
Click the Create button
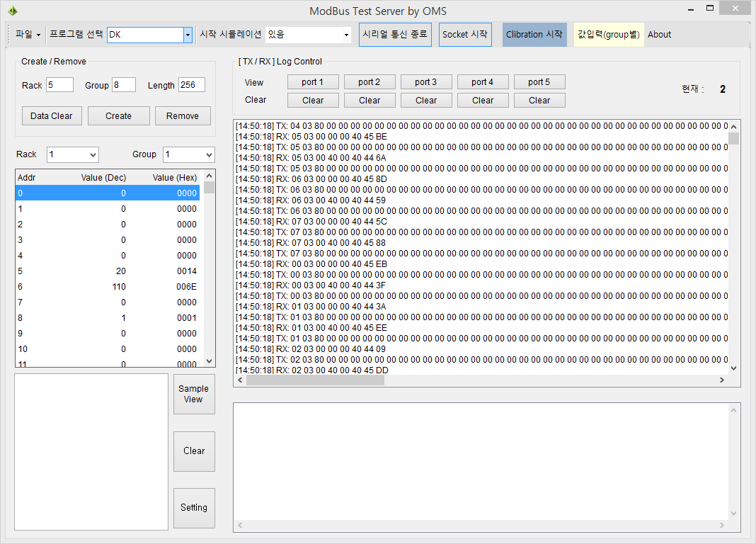[119, 115]
